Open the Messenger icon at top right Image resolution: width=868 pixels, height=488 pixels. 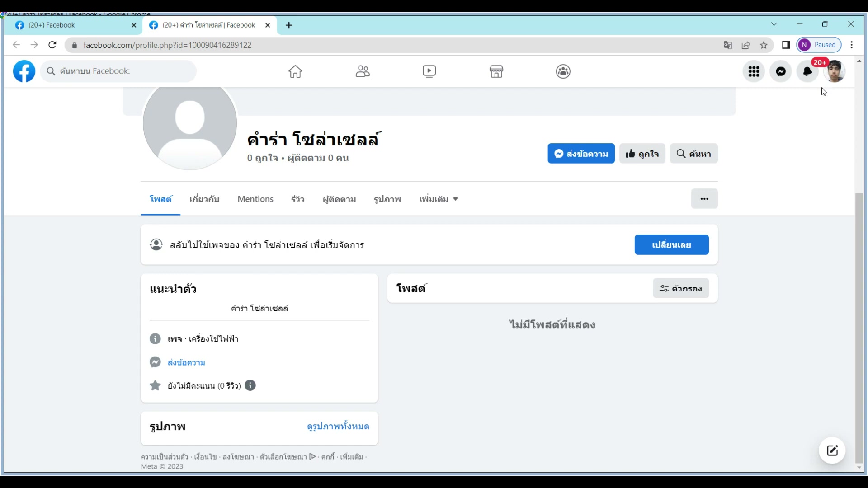coord(781,71)
